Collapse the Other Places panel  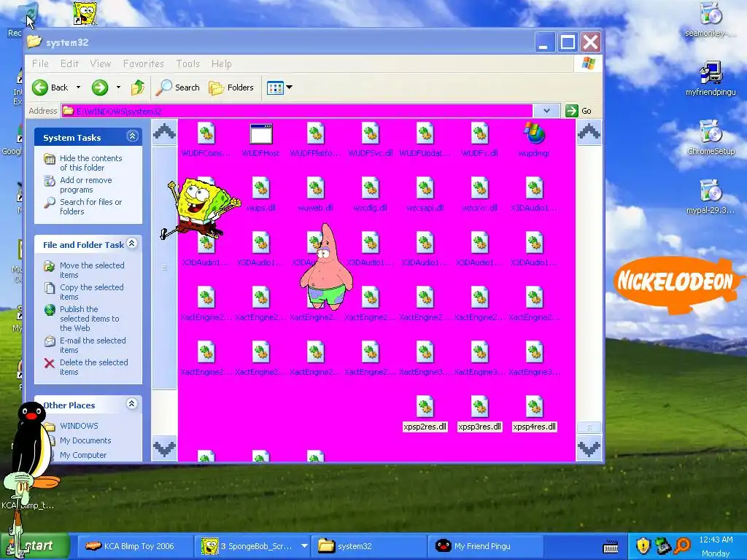click(x=132, y=404)
